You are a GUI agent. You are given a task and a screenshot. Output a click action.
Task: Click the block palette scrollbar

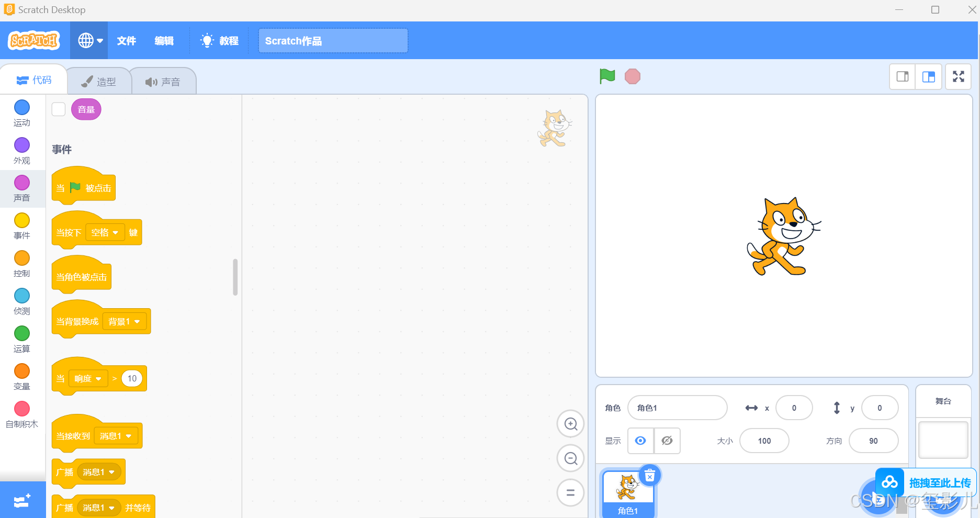(235, 277)
